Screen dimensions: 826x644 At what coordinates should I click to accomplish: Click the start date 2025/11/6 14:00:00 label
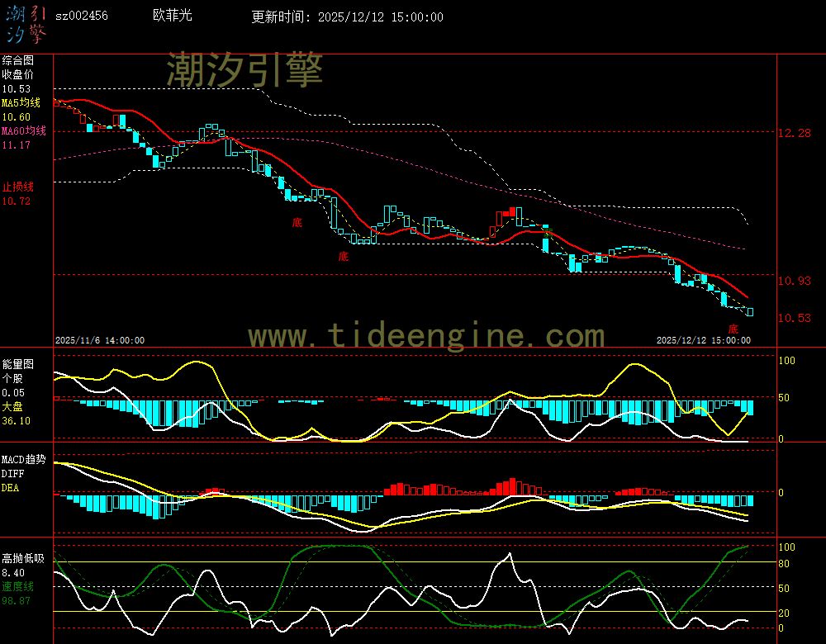(x=100, y=340)
